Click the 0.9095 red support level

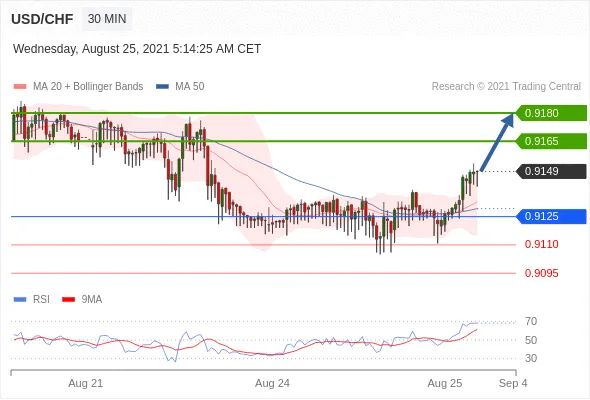pyautogui.click(x=541, y=273)
